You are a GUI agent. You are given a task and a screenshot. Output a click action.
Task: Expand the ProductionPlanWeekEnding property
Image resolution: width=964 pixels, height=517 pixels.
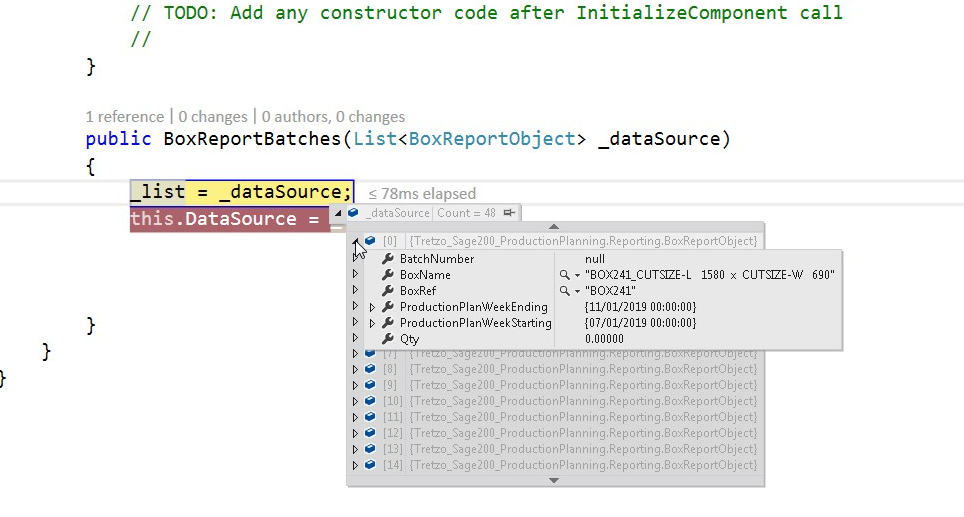tap(372, 307)
